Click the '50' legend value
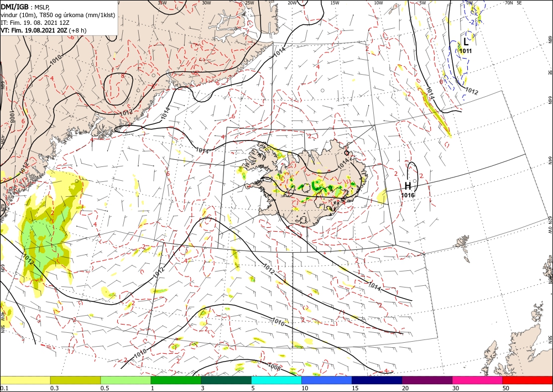The image size is (553, 392). coord(507,388)
